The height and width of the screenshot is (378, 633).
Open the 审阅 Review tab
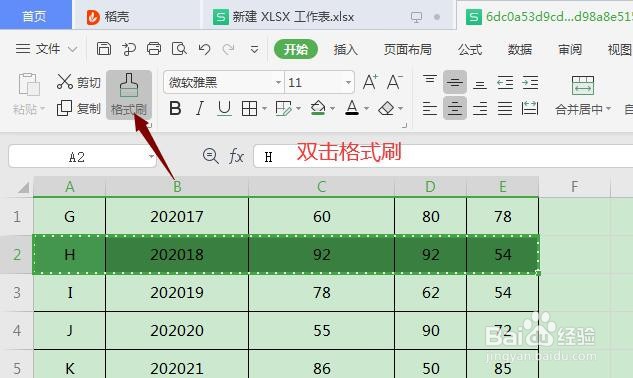coord(570,49)
